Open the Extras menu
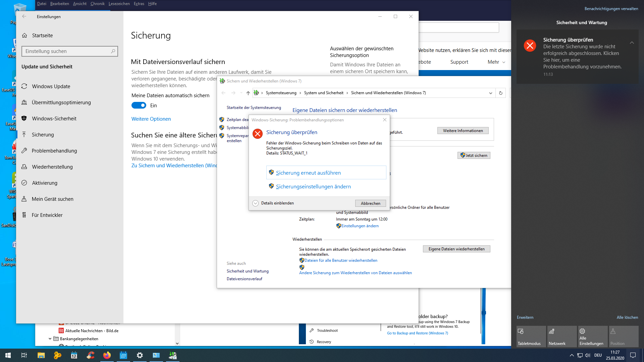The height and width of the screenshot is (362, 644). click(x=139, y=4)
